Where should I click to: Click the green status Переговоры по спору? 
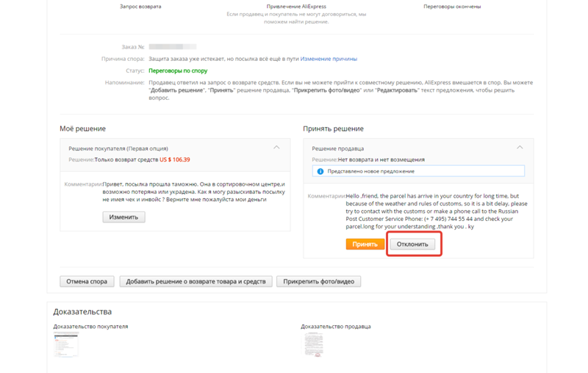[178, 70]
